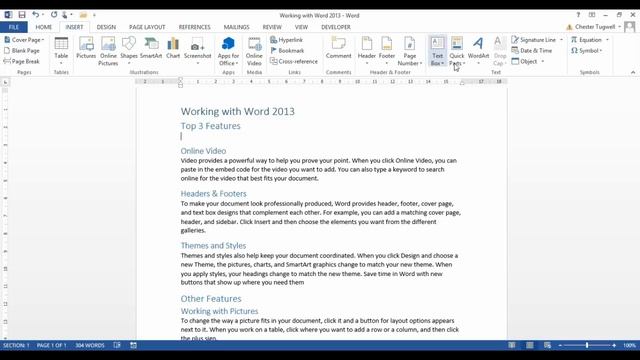The width and height of the screenshot is (640, 360).
Task: Expand the Cover Page dropdown
Action: 42,40
